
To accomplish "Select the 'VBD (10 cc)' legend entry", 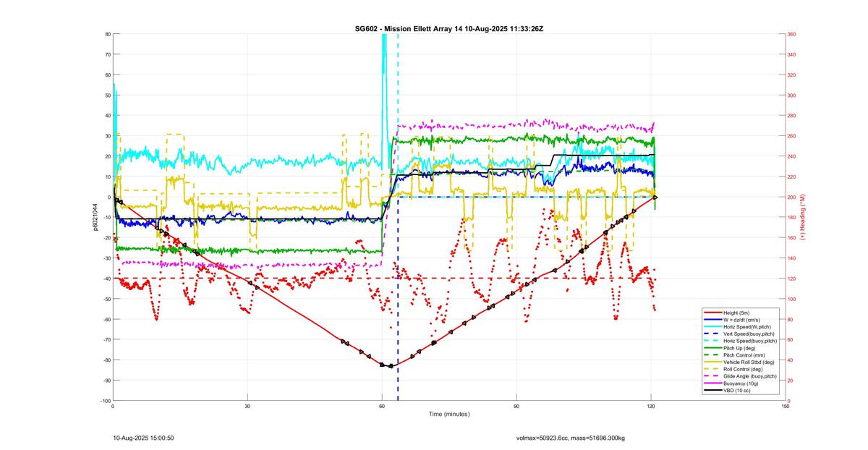I will tap(738, 391).
